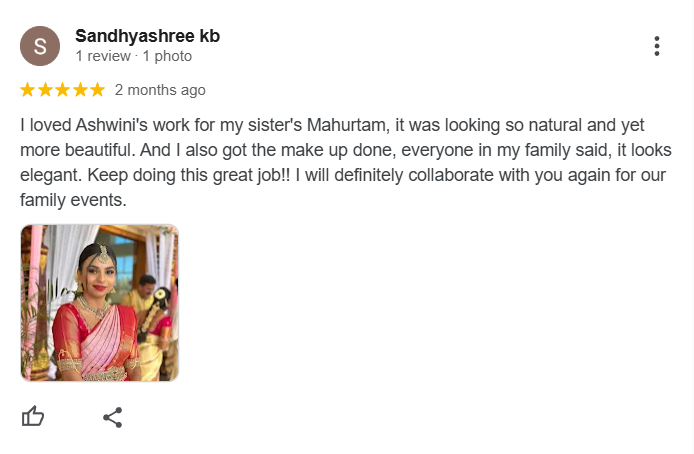Image resolution: width=694 pixels, height=454 pixels.
Task: Click the round "S" profile avatar
Action: 40,46
